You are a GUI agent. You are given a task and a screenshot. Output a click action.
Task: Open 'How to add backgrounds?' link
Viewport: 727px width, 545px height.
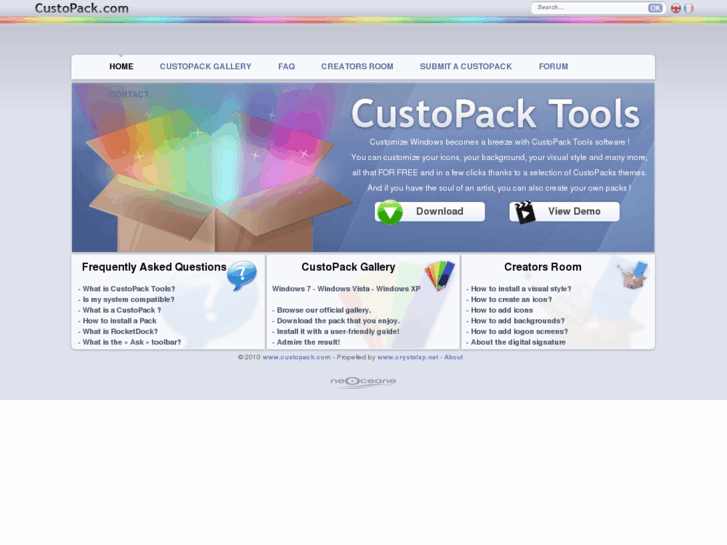[518, 321]
